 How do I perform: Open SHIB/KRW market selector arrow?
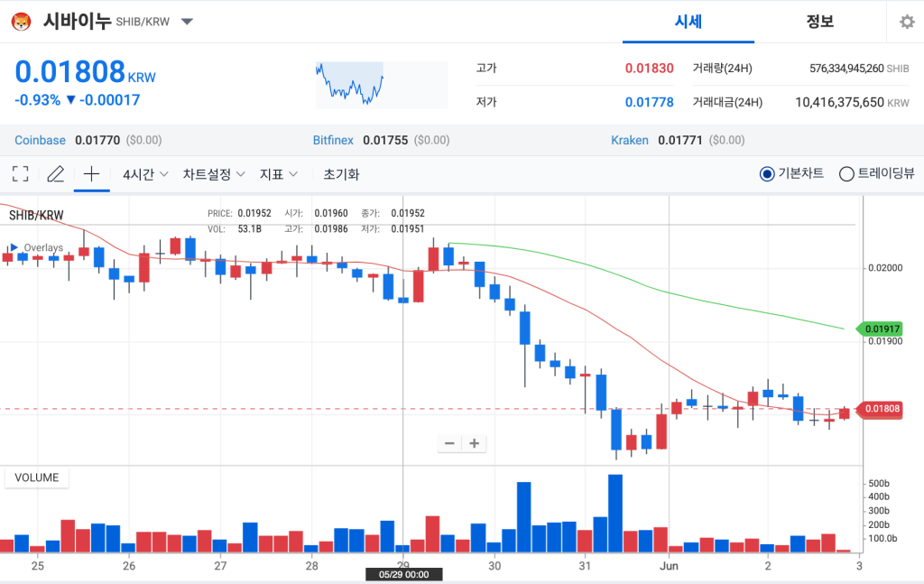[187, 22]
